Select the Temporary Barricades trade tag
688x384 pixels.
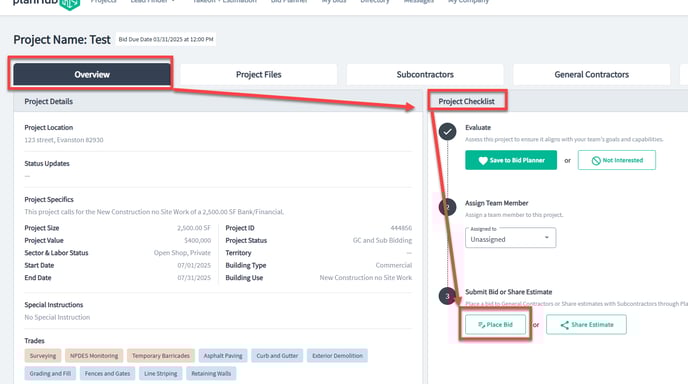pos(161,356)
